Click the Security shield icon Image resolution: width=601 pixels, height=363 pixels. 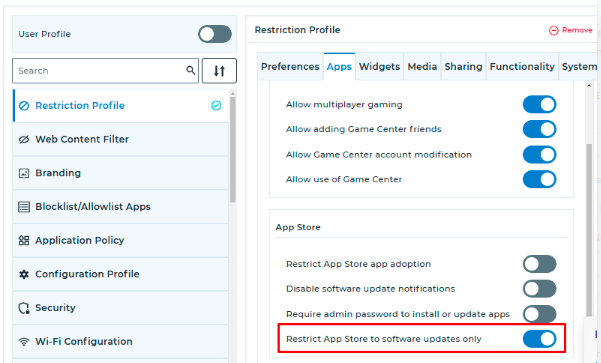[x=24, y=308]
